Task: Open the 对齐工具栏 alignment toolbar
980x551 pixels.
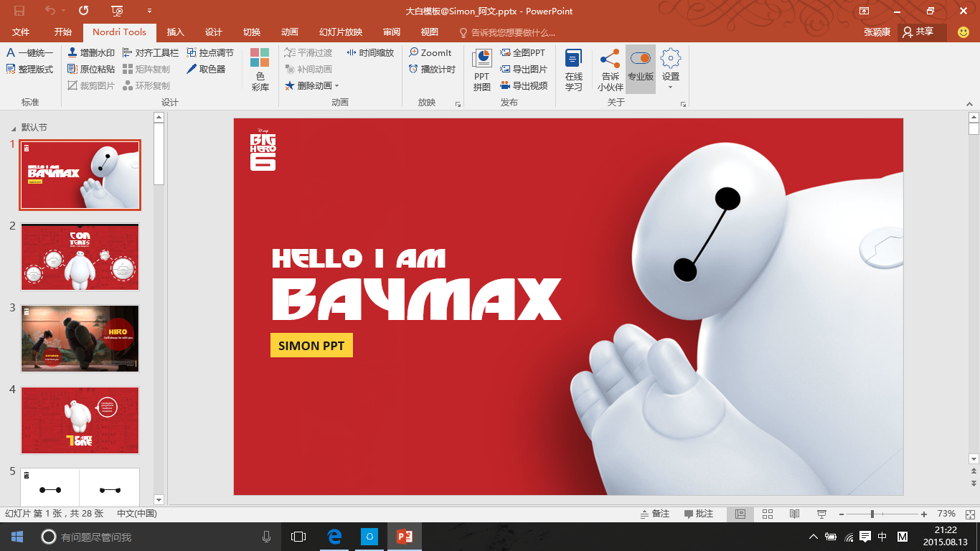Action: click(x=151, y=52)
